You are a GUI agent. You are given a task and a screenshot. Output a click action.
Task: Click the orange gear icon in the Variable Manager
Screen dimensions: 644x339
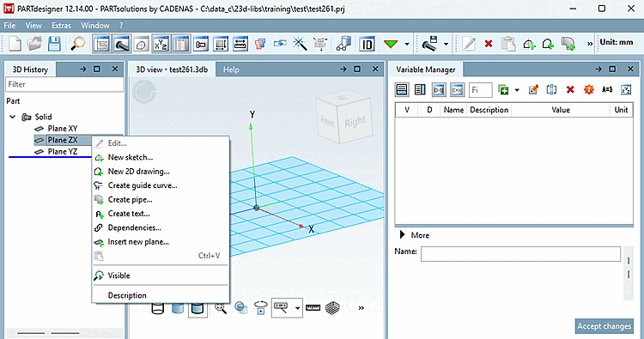coord(588,90)
